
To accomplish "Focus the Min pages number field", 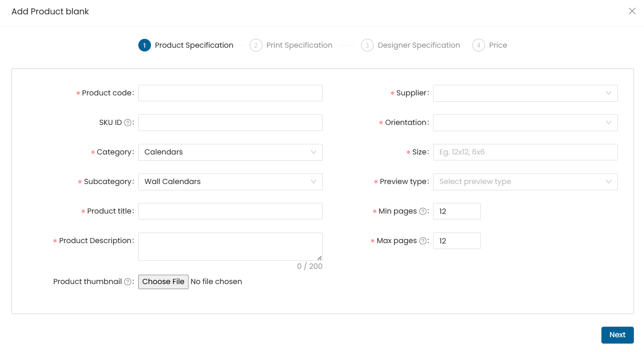I will 457,211.
